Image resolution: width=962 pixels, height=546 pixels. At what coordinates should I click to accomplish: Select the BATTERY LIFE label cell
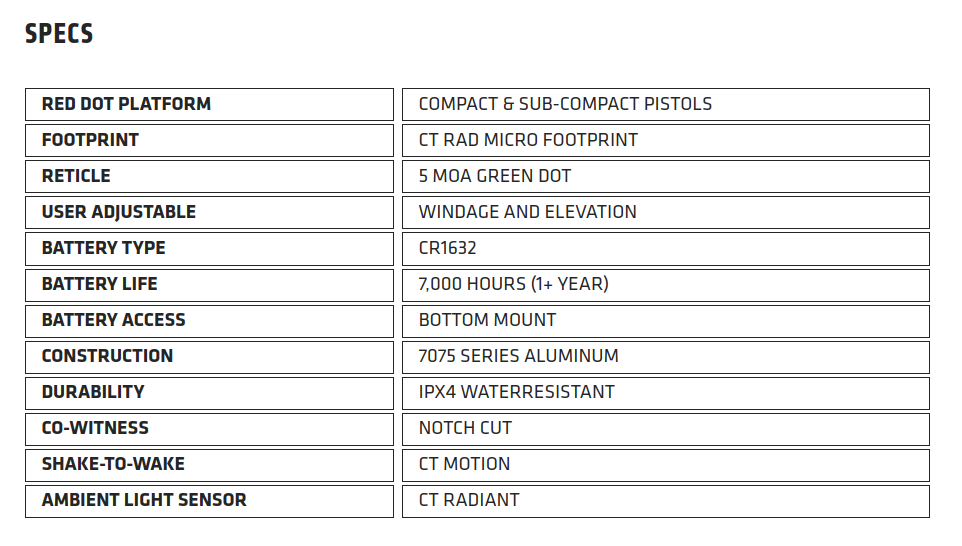[x=209, y=285]
